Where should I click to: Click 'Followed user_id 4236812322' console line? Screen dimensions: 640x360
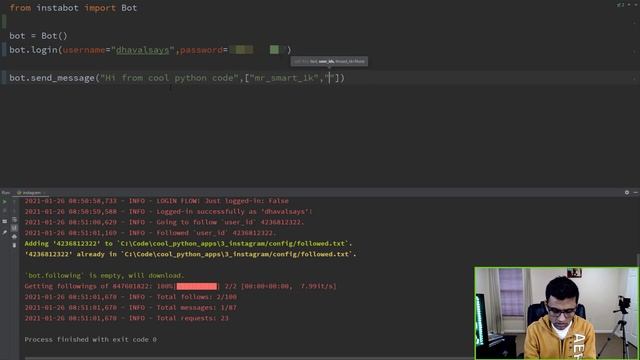151,233
